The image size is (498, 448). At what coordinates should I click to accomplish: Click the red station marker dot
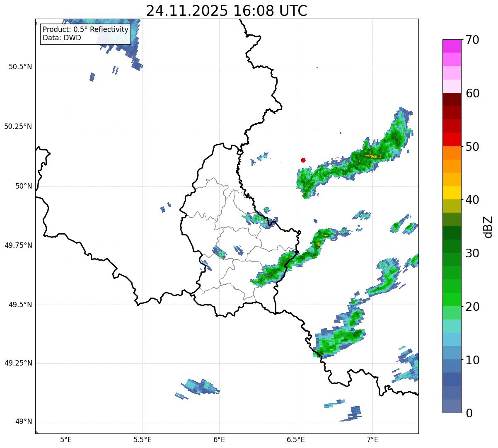click(x=303, y=160)
